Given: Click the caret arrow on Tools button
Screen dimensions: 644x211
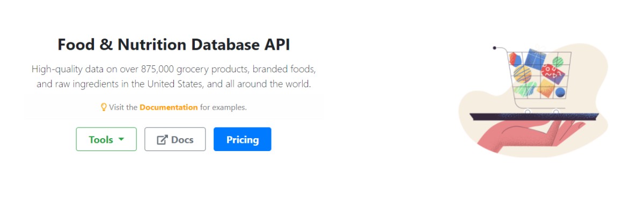Looking at the screenshot, I should click(x=121, y=139).
